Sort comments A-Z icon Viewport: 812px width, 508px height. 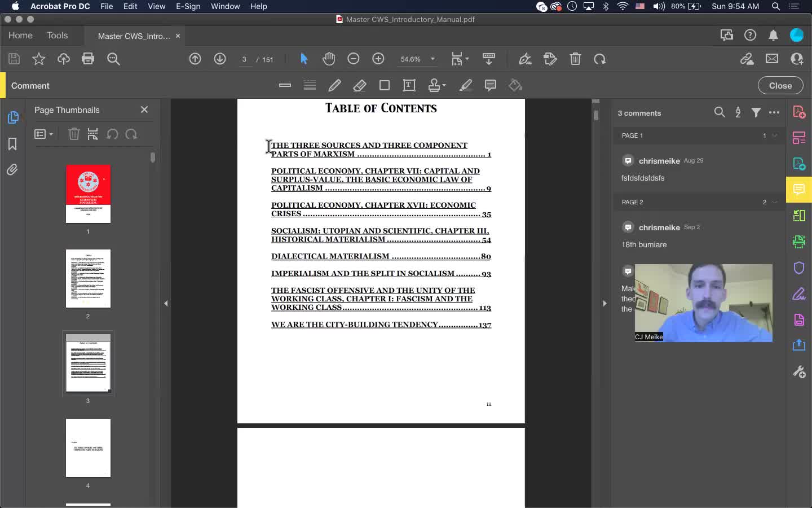pyautogui.click(x=738, y=112)
